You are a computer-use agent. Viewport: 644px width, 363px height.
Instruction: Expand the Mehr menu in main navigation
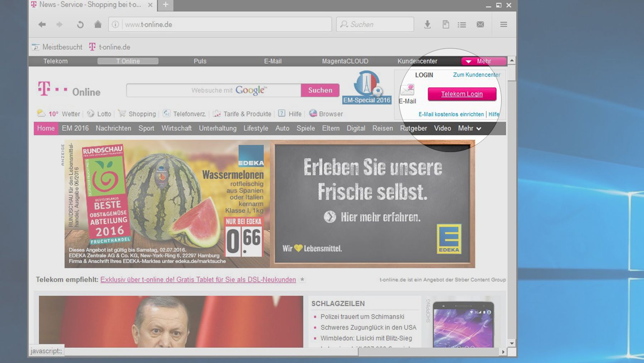469,128
